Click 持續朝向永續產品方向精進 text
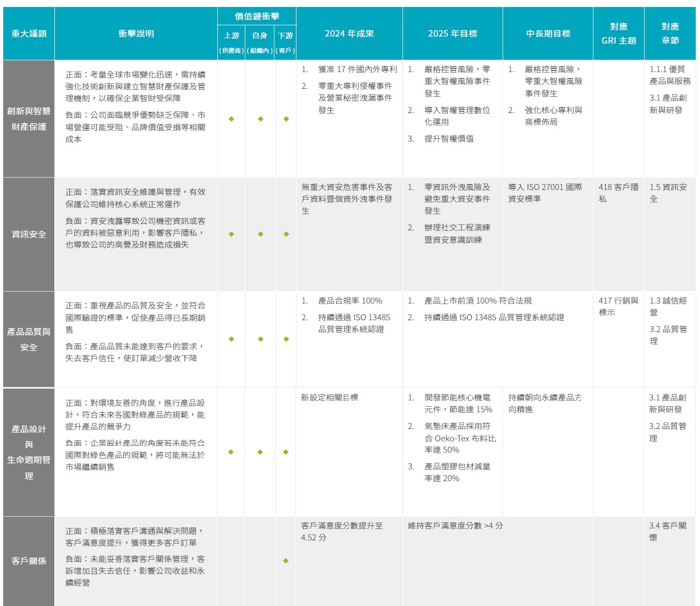This screenshot has width=700, height=606. 545,404
